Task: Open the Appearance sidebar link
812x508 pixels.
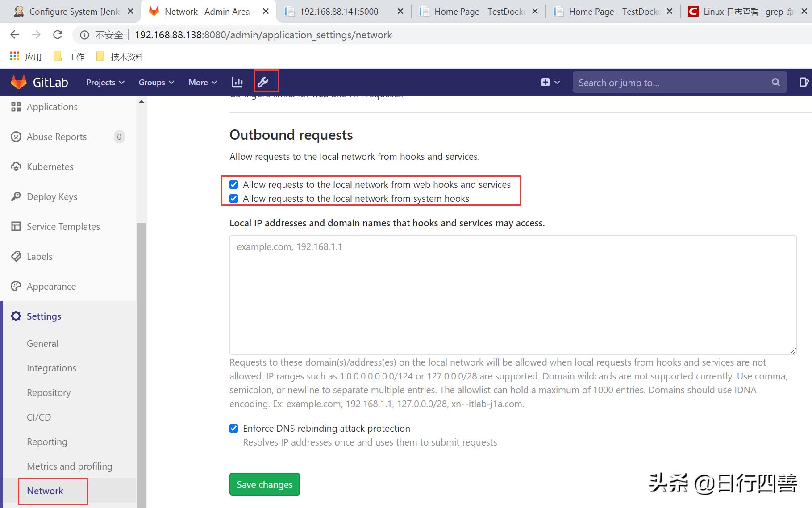Action: coord(51,286)
